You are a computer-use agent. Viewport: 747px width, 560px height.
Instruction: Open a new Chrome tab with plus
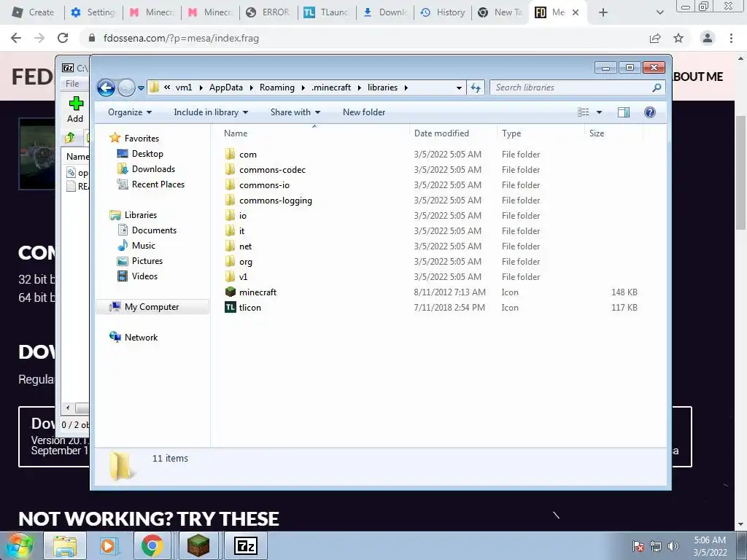(603, 12)
